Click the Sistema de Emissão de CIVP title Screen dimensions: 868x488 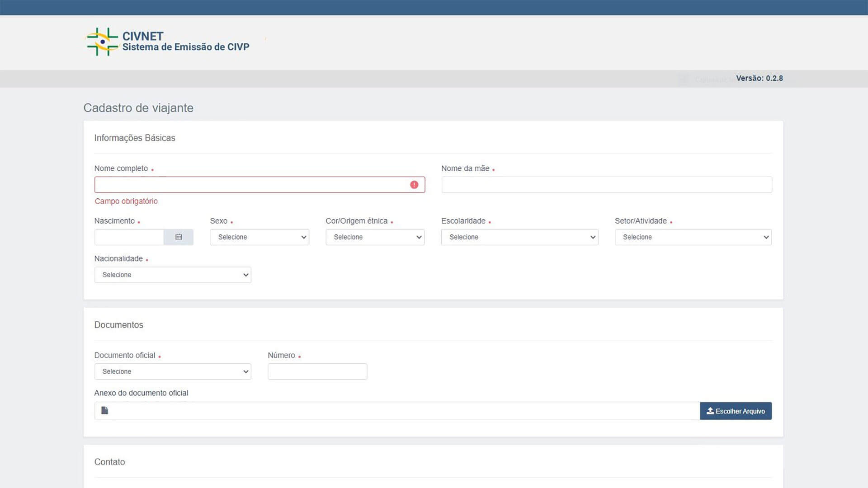coord(186,47)
